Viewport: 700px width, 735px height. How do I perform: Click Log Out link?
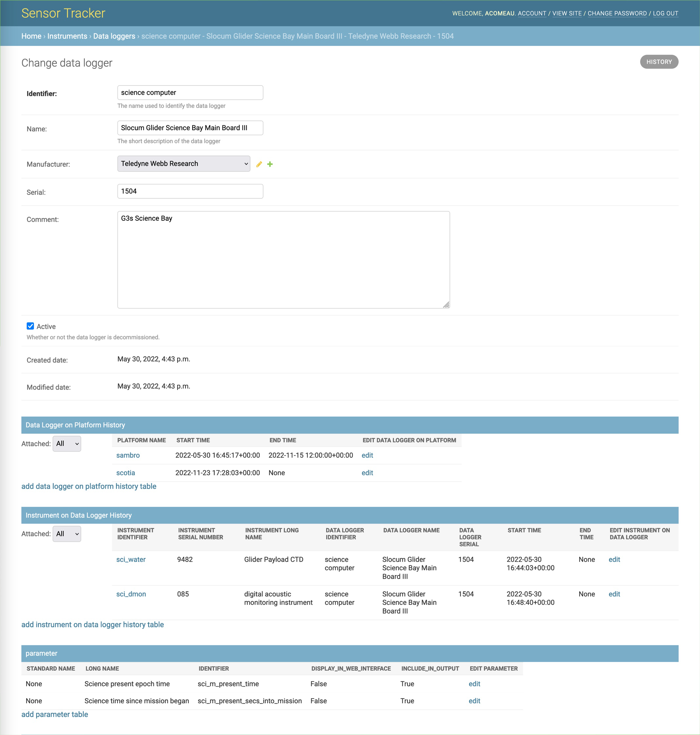(665, 13)
